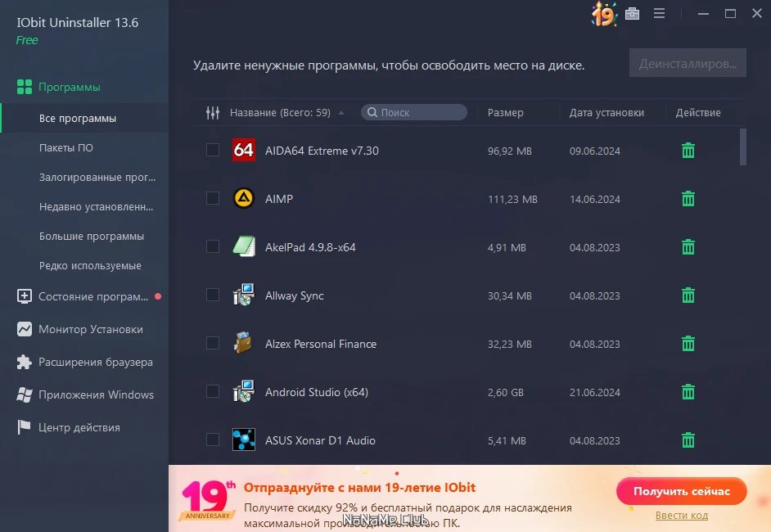Toggle name sort arrow in column header
The width and height of the screenshot is (771, 532).
(x=341, y=113)
